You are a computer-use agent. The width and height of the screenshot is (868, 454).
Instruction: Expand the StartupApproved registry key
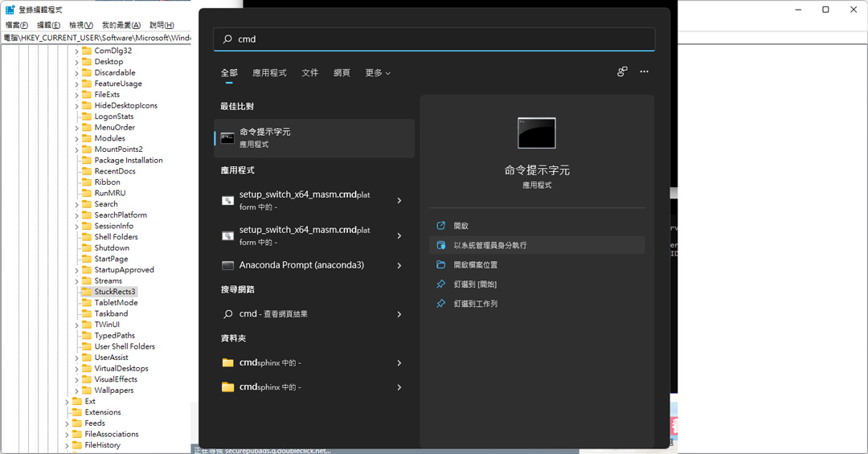[76, 270]
